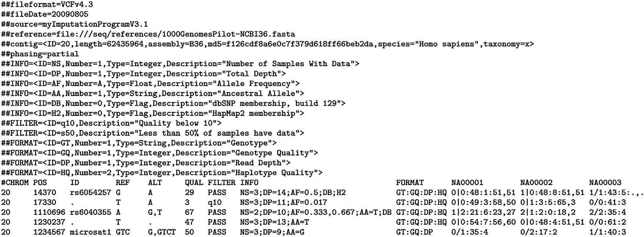Select the QUAL column header
The height and width of the screenshot is (237, 644).
(194, 183)
